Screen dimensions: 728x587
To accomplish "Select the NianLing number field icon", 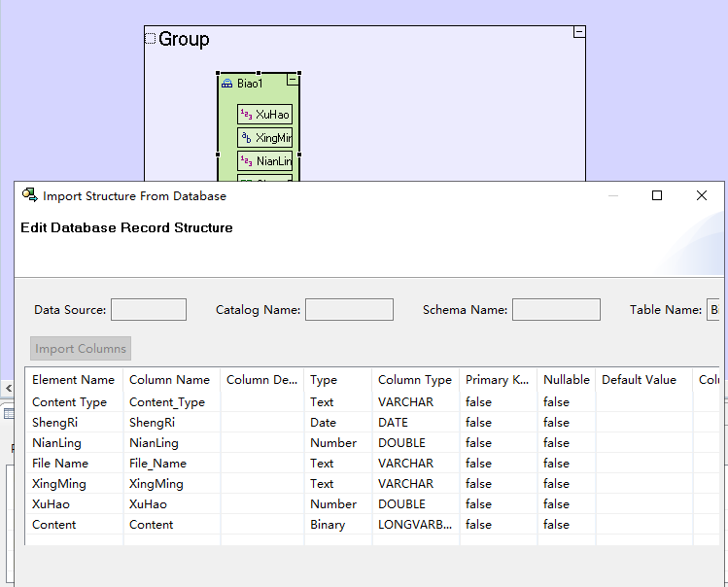I will [246, 160].
